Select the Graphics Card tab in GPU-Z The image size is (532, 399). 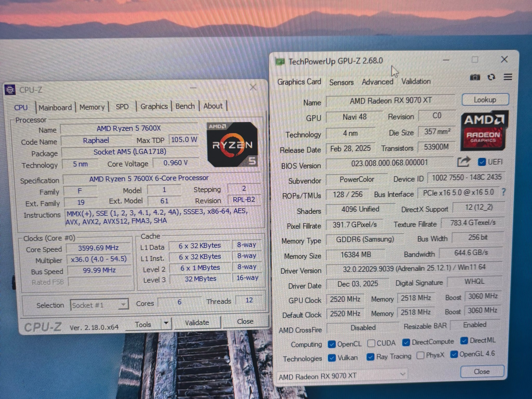click(299, 82)
